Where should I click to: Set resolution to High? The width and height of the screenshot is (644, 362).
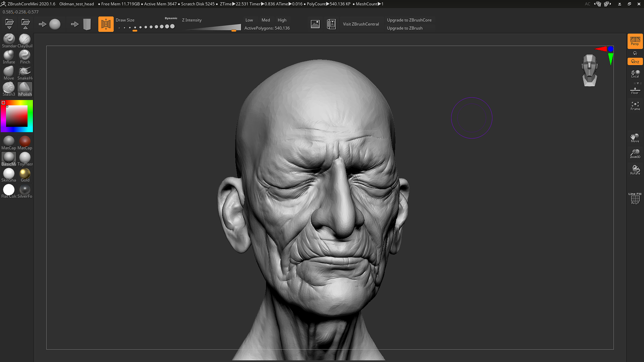tap(282, 20)
